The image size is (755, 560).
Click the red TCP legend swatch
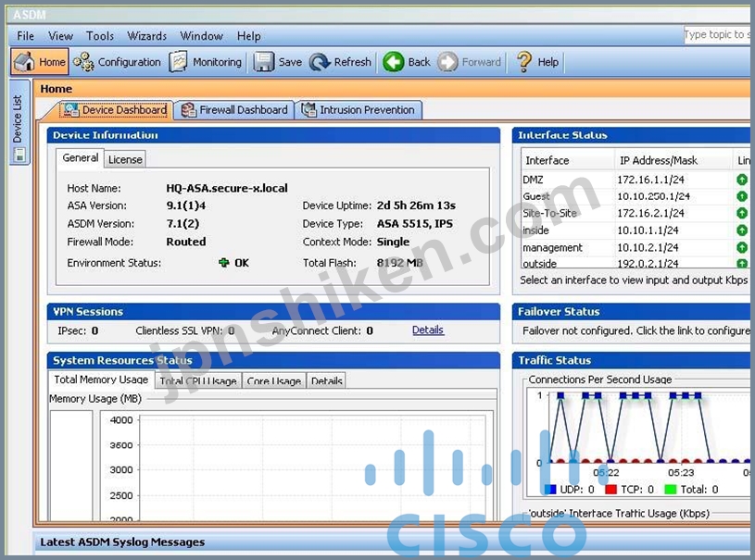[611, 490]
